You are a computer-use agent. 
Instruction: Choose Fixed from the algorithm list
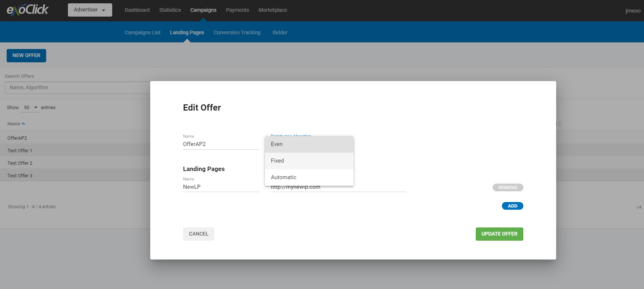309,161
